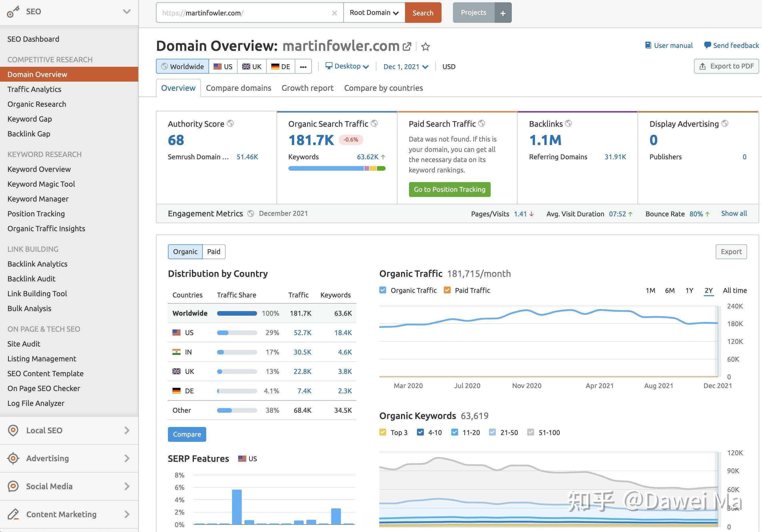Toggle the 21-50 keywords checkbox

492,432
